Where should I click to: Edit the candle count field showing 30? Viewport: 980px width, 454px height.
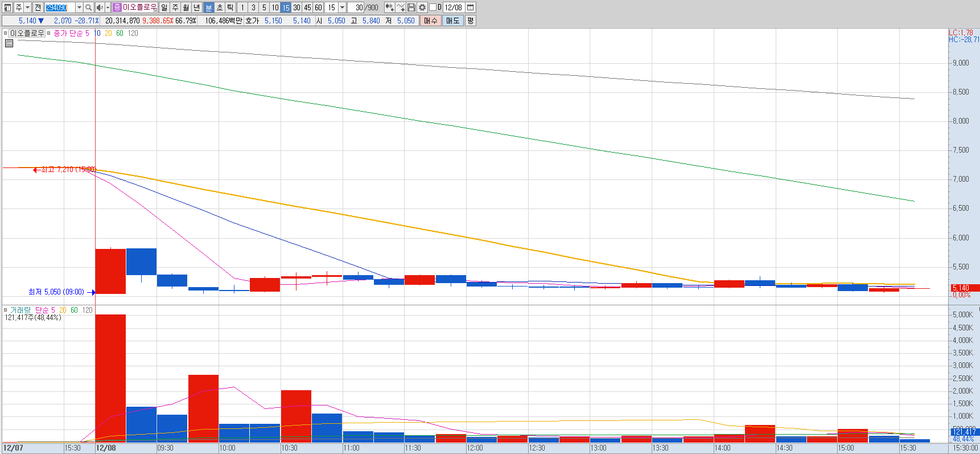(356, 7)
